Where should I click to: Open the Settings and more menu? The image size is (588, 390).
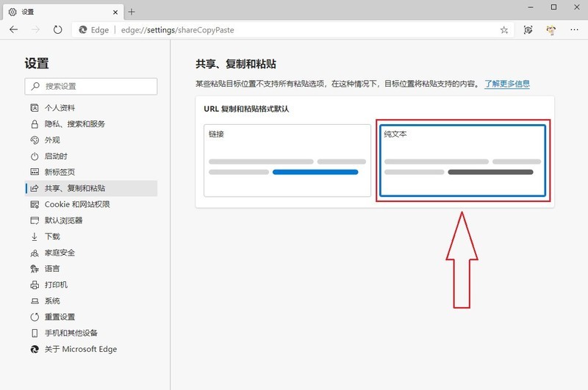point(574,30)
